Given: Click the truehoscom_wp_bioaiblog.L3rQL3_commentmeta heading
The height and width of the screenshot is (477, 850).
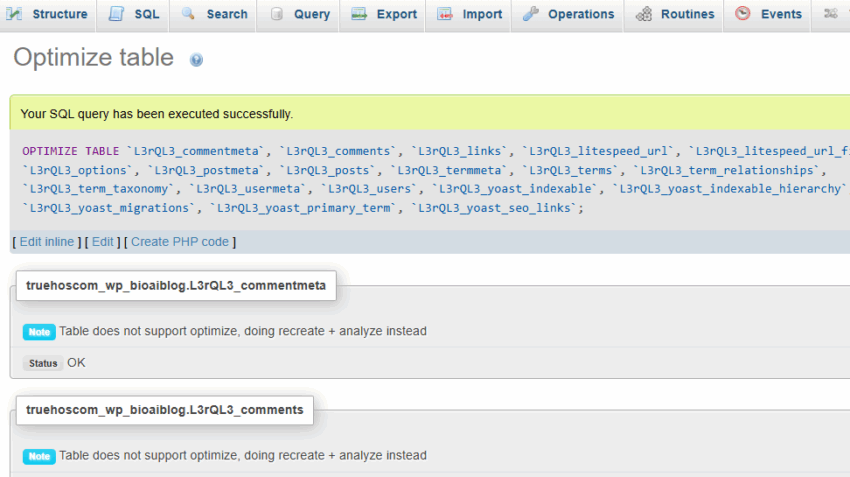Looking at the screenshot, I should coord(176,286).
